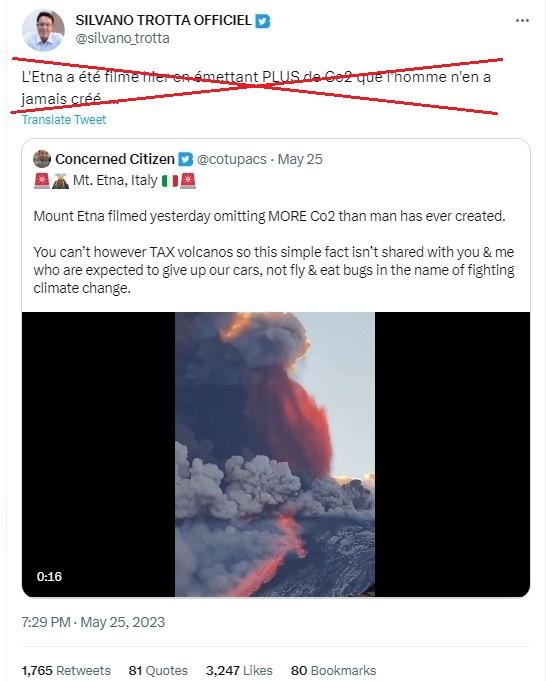
Task: Open the @cotupacs handle
Action: (x=232, y=159)
